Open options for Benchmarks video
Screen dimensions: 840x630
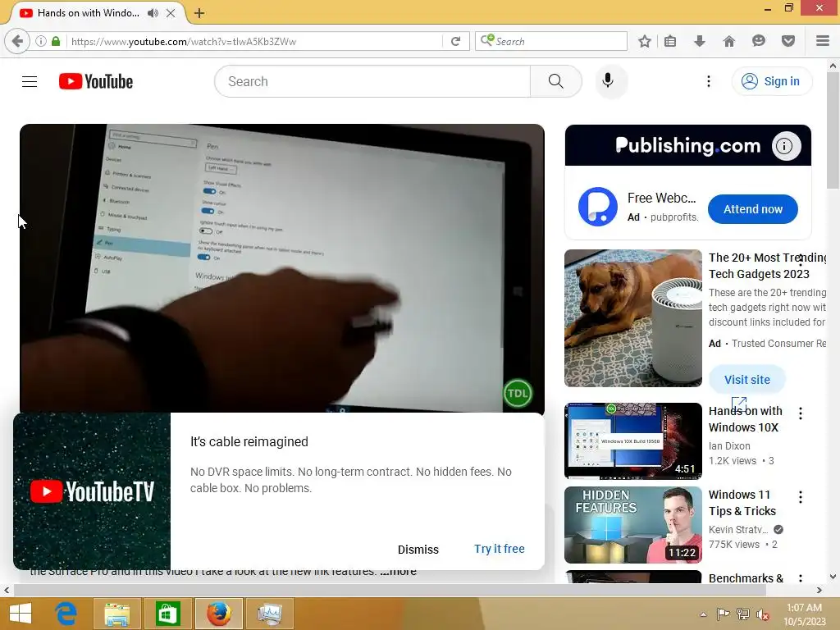click(x=801, y=578)
